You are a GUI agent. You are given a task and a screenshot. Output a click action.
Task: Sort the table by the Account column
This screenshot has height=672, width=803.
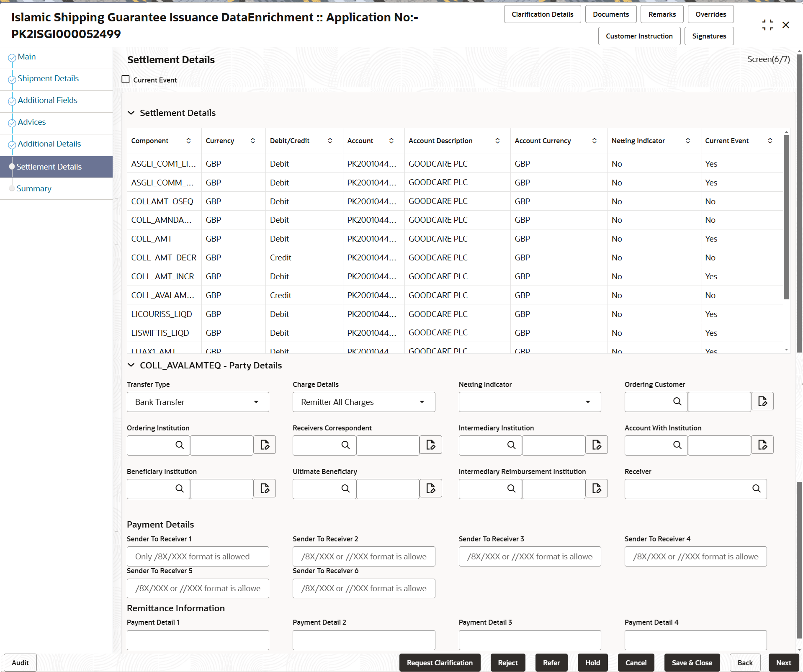392,141
